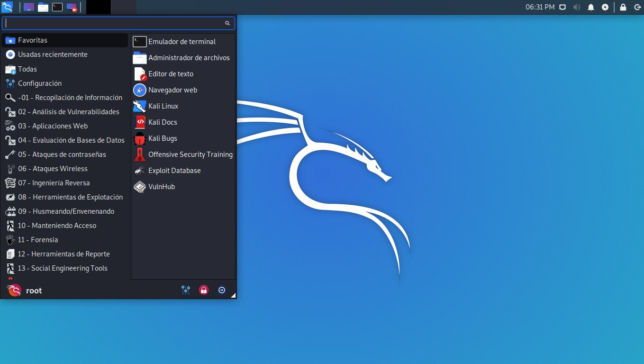Image resolution: width=644 pixels, height=364 pixels.
Task: Open the power manager lightning icon
Action: coord(605,7)
